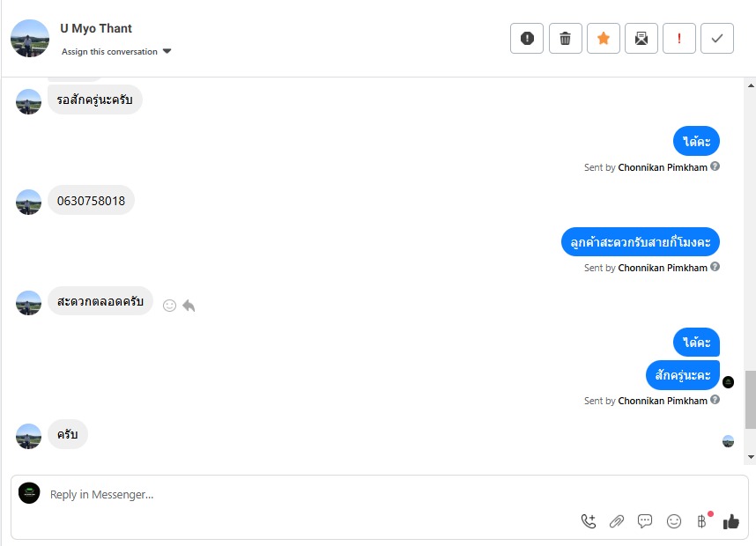756x546 pixels.
Task: Open the Assign this conversation dropdown
Action: pyautogui.click(x=116, y=51)
